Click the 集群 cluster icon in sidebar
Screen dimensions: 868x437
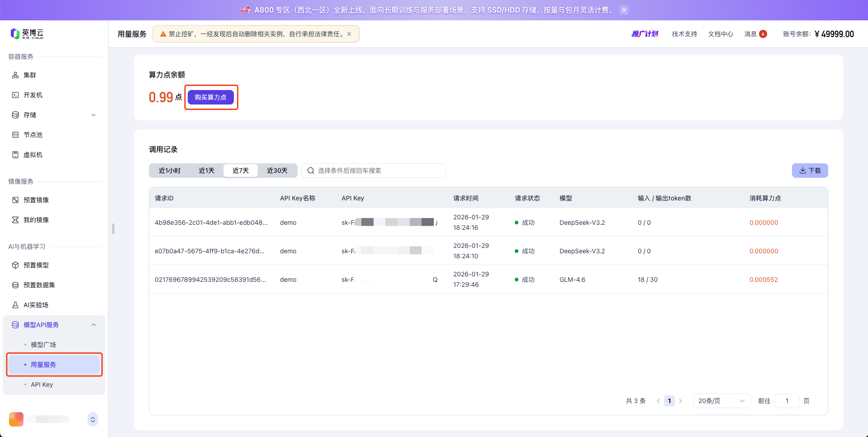15,75
